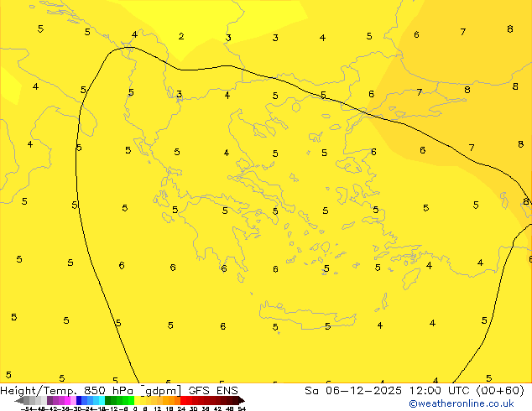Click the '0' label under the color scale
This screenshot has width=532, height=411.
tap(135, 408)
